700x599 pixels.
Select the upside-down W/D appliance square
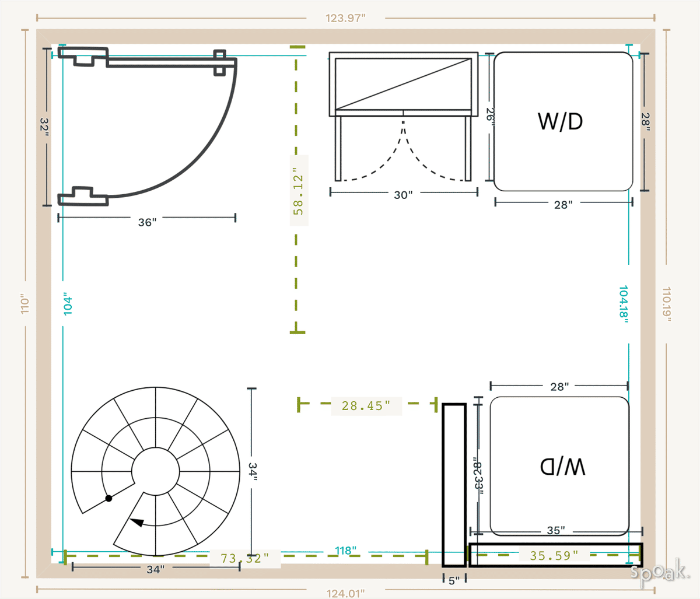pos(559,466)
